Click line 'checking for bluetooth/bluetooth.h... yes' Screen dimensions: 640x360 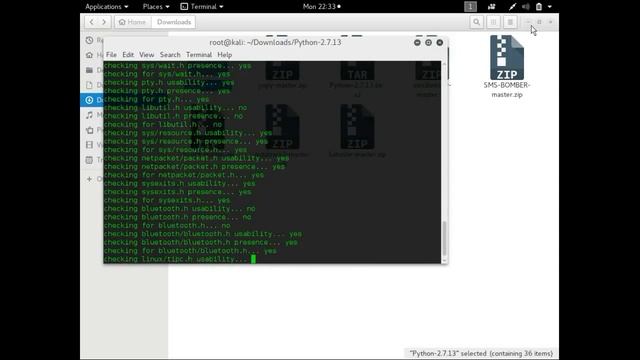pos(190,251)
